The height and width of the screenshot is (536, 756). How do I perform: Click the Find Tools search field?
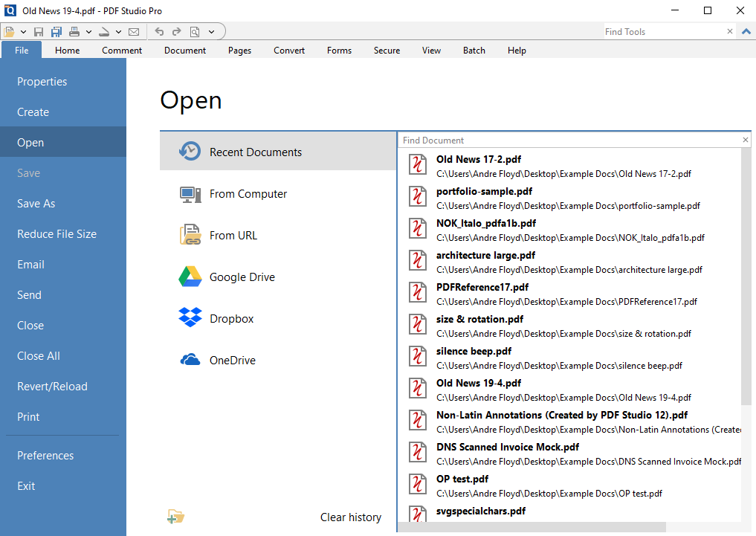tap(663, 32)
